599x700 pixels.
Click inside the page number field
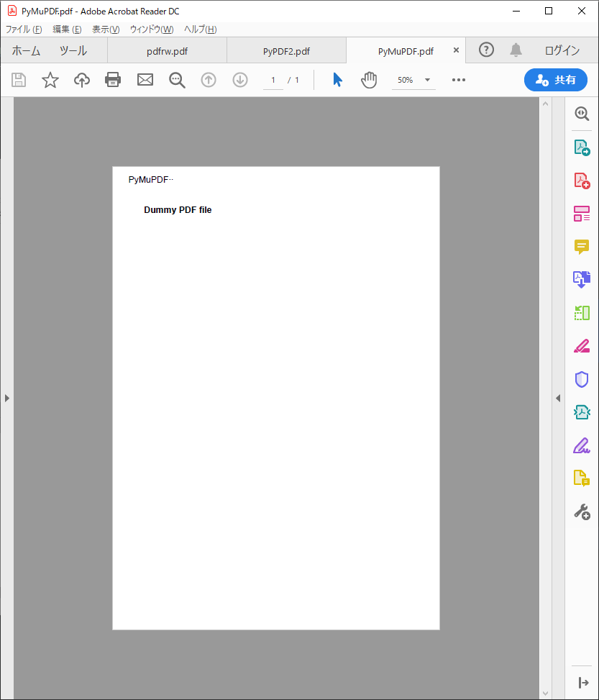click(x=272, y=80)
